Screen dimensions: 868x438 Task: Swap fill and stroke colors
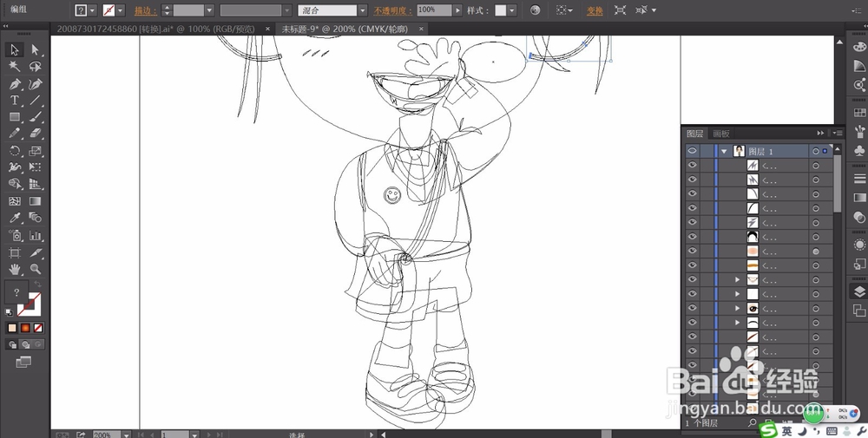click(x=37, y=284)
